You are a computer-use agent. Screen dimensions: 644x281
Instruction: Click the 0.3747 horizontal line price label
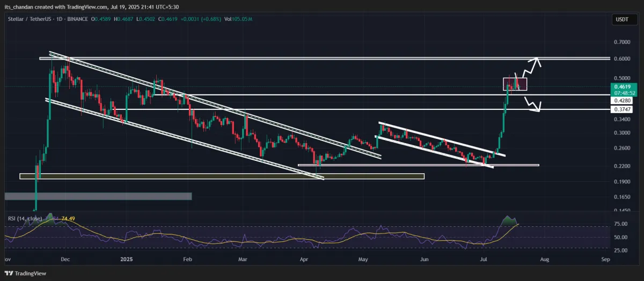623,109
